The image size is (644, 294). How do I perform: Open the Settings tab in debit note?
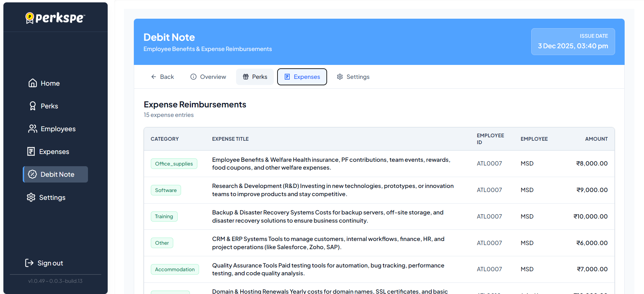tap(353, 77)
